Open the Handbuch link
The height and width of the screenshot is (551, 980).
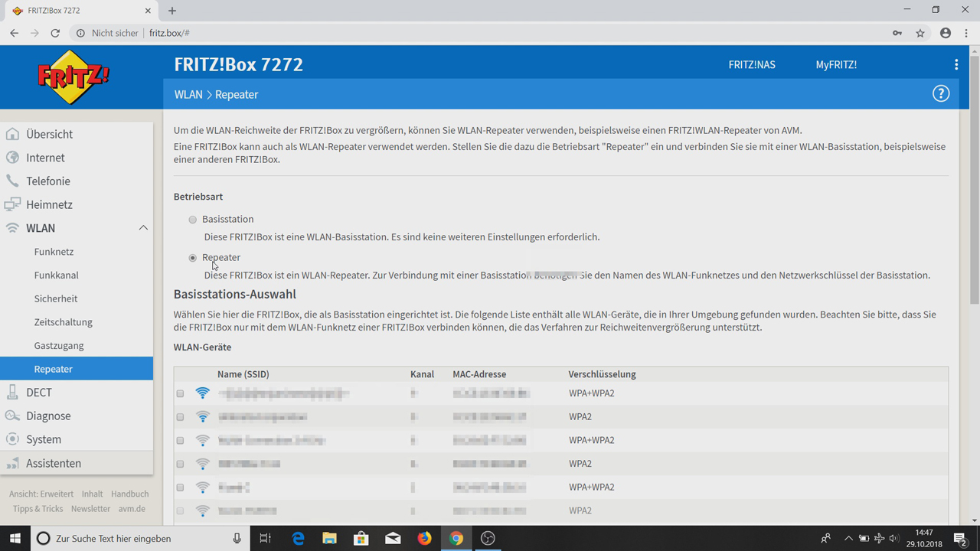click(x=129, y=494)
